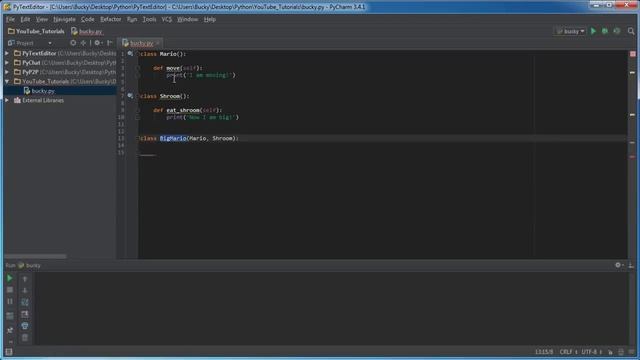Pin the Run tab

10,329
